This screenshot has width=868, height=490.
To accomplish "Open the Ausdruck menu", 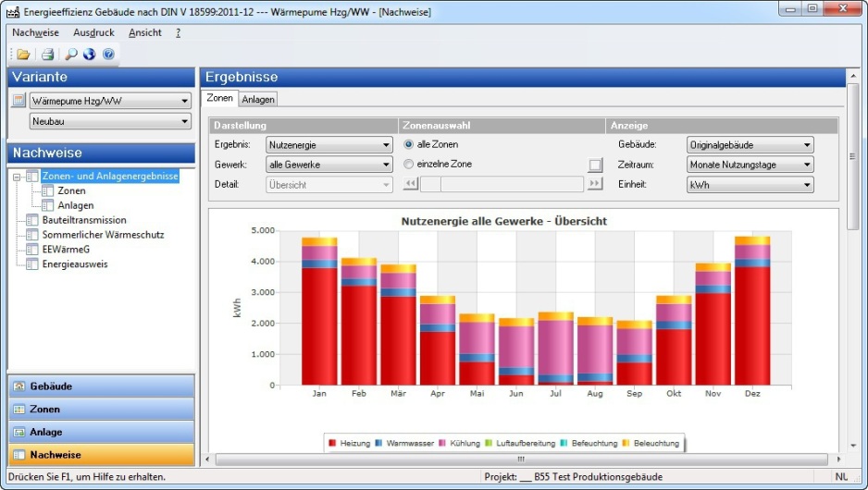I will coord(93,32).
